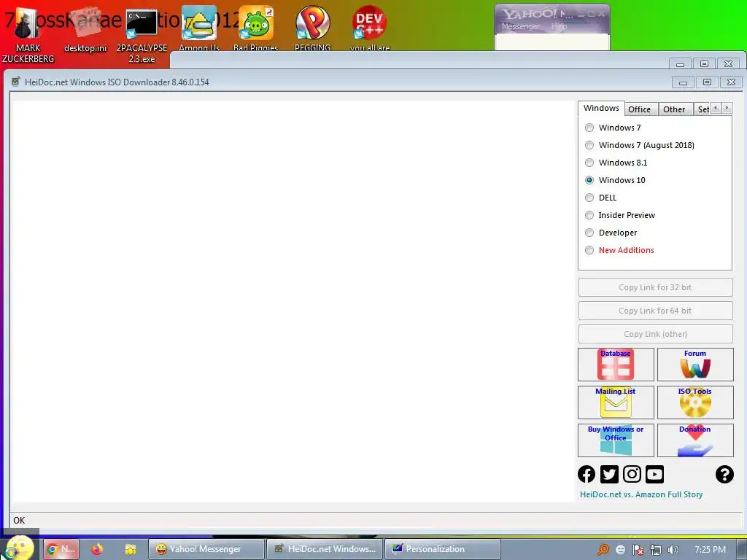Switch to the Windows tab
Viewport: 747px width, 560px height.
point(601,108)
